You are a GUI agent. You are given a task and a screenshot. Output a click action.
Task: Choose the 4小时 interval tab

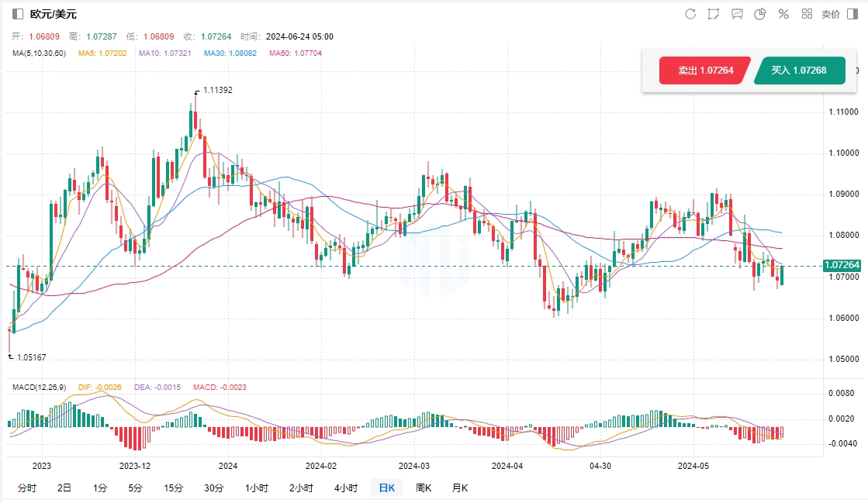(346, 487)
